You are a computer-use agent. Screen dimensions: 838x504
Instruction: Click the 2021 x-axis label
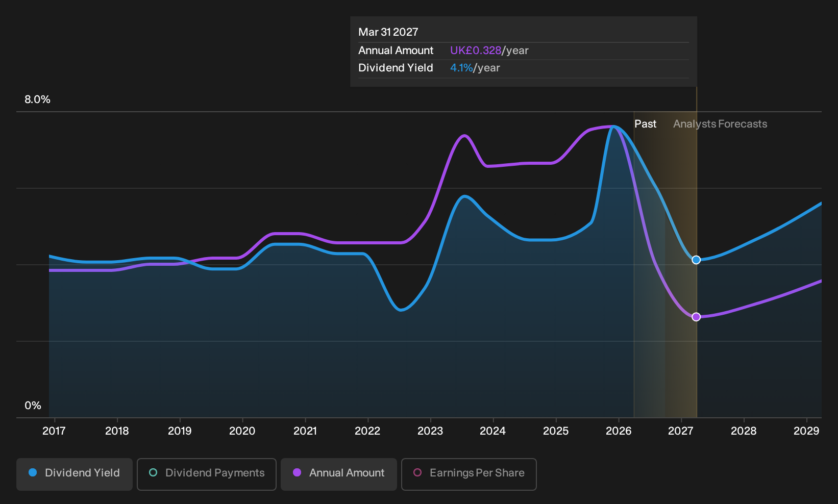(x=305, y=431)
